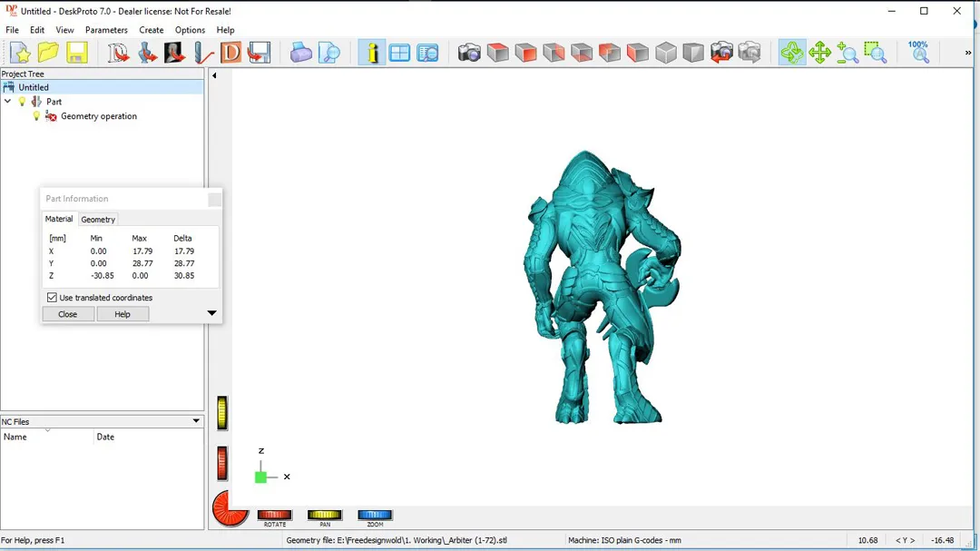This screenshot has height=551, width=980.
Task: Toggle visibility bulb of Geometry operation
Action: tap(36, 115)
